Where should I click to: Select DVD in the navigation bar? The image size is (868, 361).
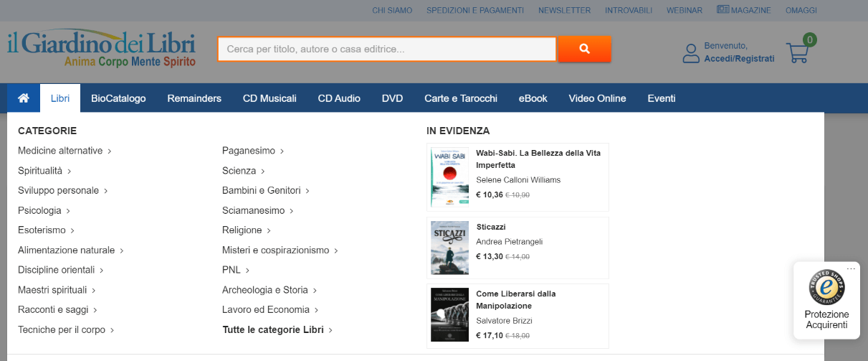tap(392, 98)
